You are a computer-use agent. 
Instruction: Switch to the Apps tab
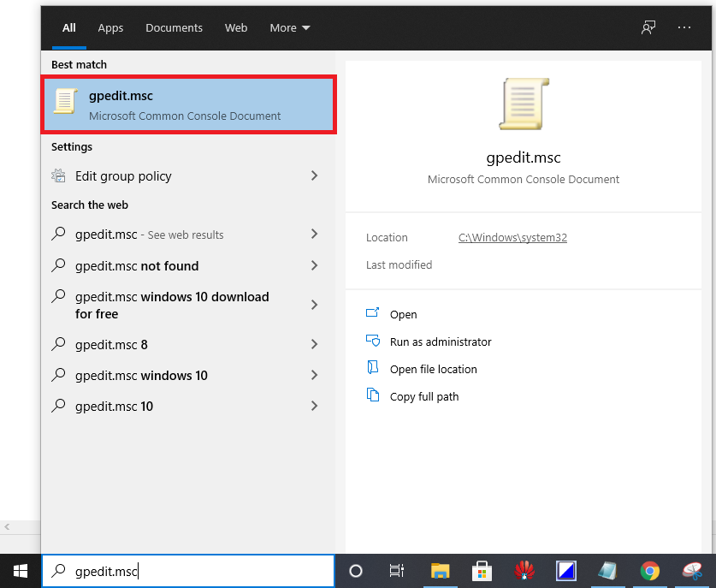click(110, 28)
